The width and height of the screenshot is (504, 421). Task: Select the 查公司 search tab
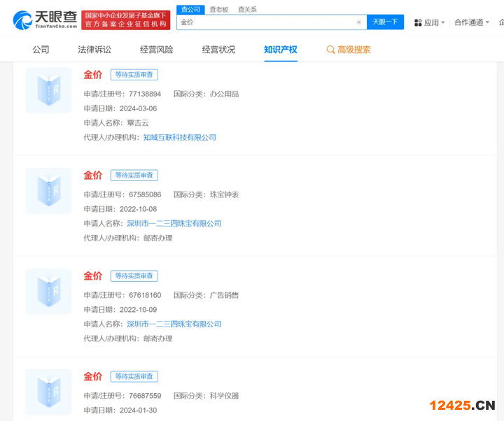point(190,9)
